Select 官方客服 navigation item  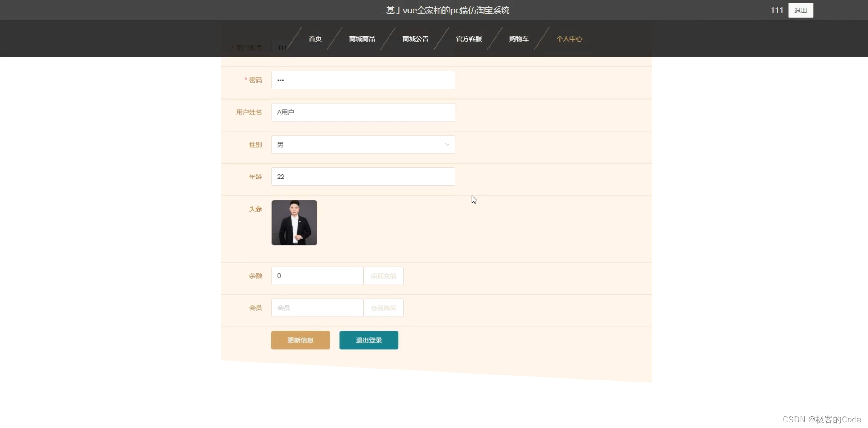click(469, 39)
